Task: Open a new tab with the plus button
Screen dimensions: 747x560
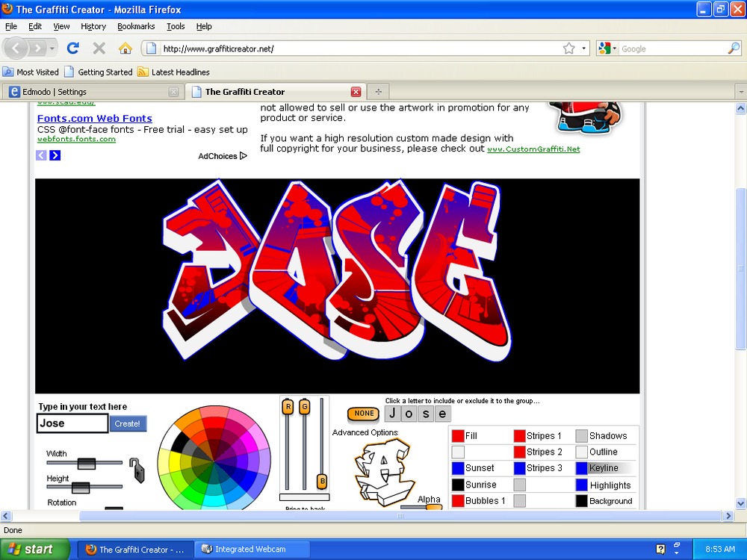Action: pos(378,91)
